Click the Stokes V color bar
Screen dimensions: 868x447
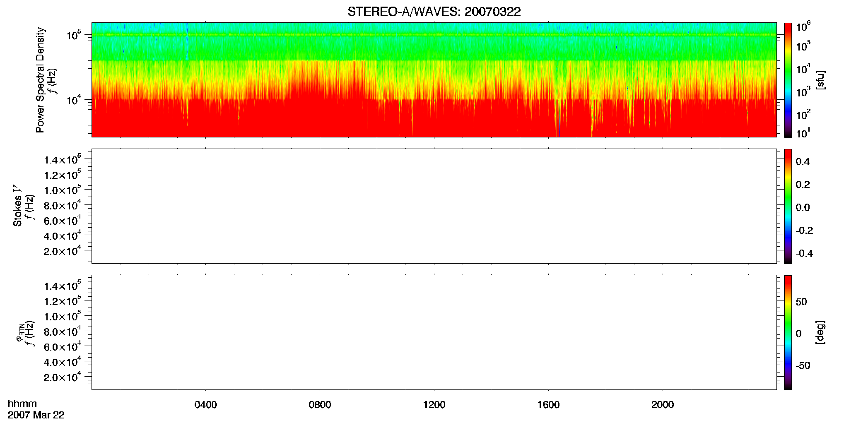coord(788,206)
